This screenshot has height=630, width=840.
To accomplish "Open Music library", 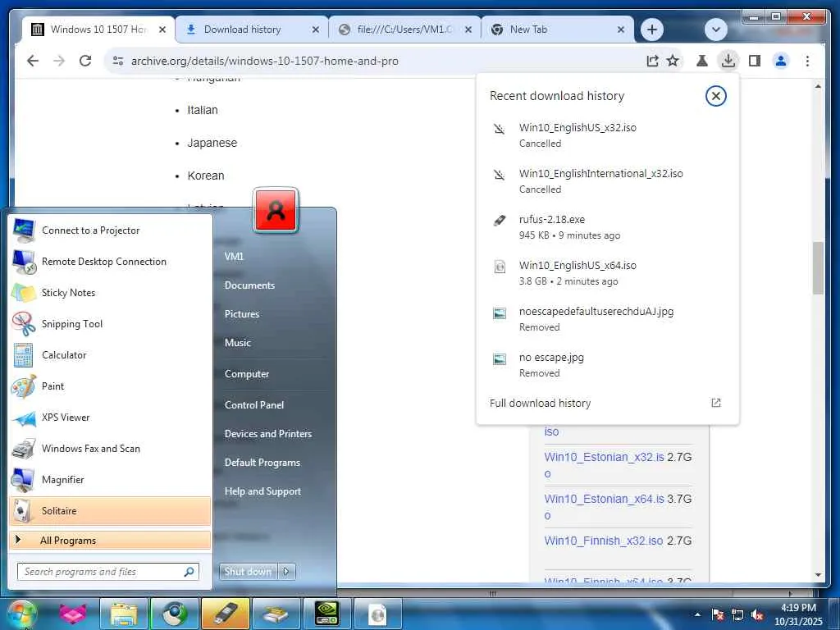I will pyautogui.click(x=237, y=343).
